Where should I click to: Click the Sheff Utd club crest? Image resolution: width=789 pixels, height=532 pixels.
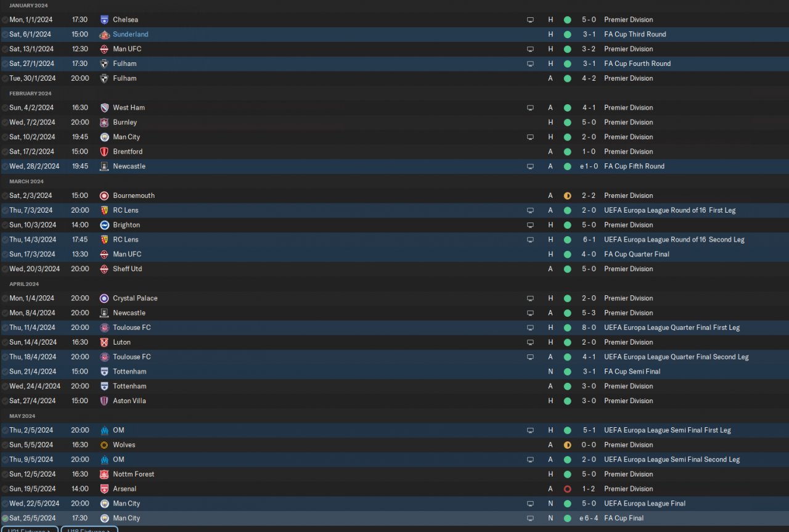104,269
